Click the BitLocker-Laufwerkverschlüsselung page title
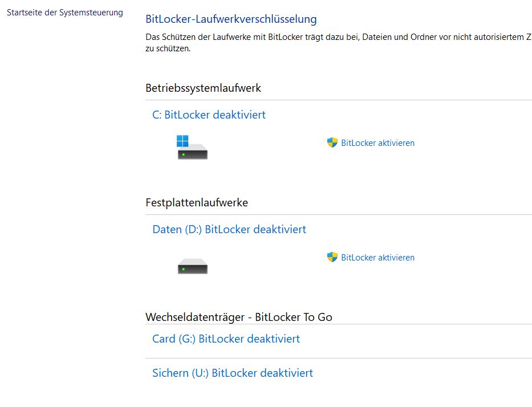Viewport: 532px width, 407px height. 231,19
